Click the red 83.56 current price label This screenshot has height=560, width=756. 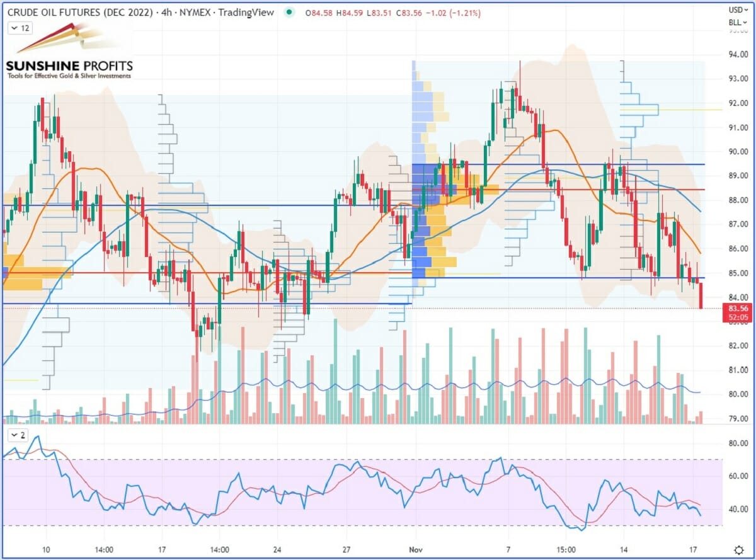click(x=738, y=309)
